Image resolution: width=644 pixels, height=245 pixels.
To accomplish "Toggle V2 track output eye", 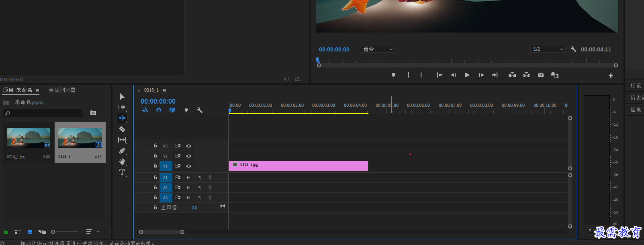I will tap(188, 156).
